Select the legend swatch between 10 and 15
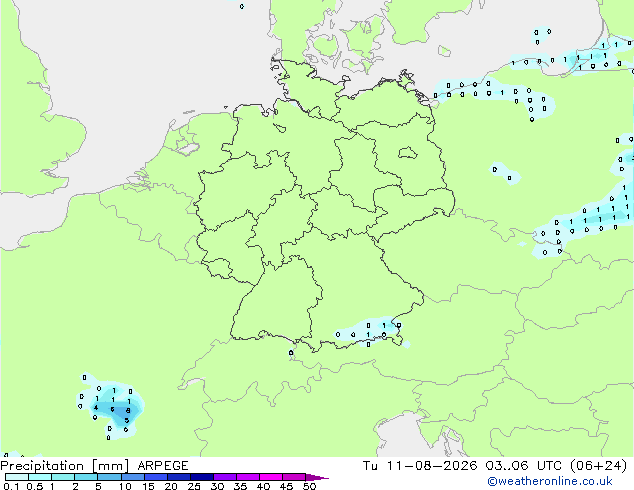Screen dimensions: 634x490 pos(132,477)
